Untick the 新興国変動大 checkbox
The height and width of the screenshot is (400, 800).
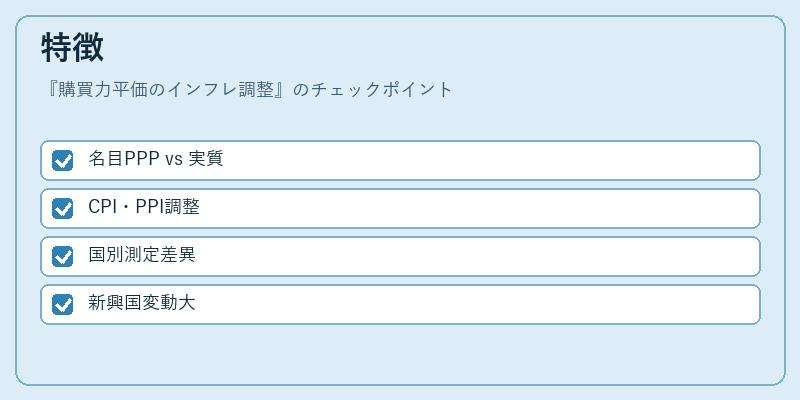[62, 304]
